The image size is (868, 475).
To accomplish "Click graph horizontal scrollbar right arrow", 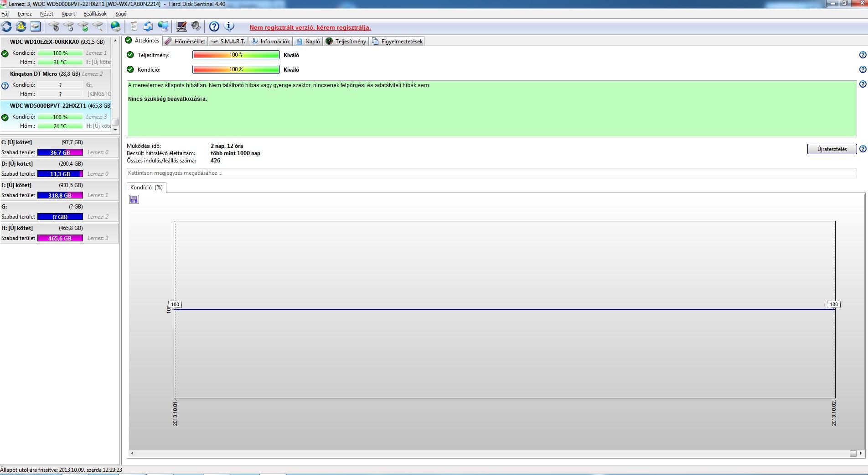I will [x=861, y=453].
